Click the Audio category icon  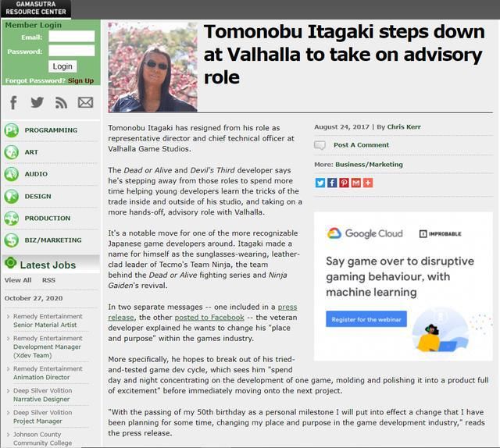pos(12,174)
